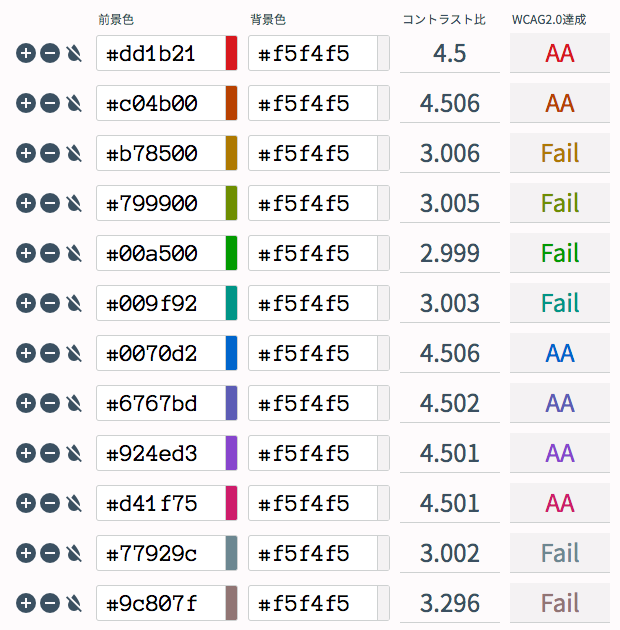Remove the #0070d2 row with the minus icon

click(x=50, y=353)
